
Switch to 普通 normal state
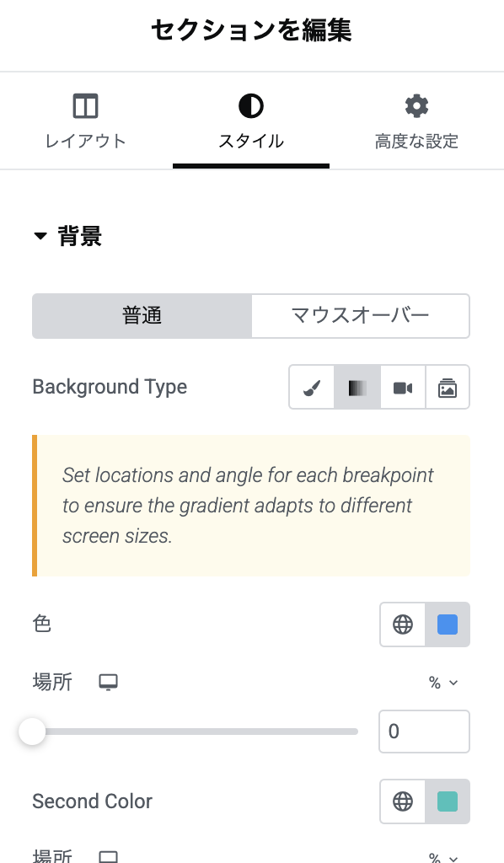[x=142, y=316]
